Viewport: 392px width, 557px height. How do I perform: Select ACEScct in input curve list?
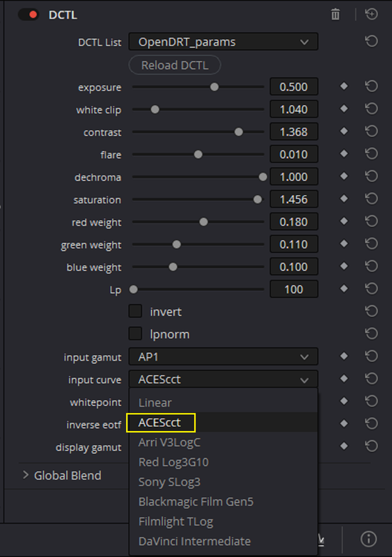coord(224,423)
